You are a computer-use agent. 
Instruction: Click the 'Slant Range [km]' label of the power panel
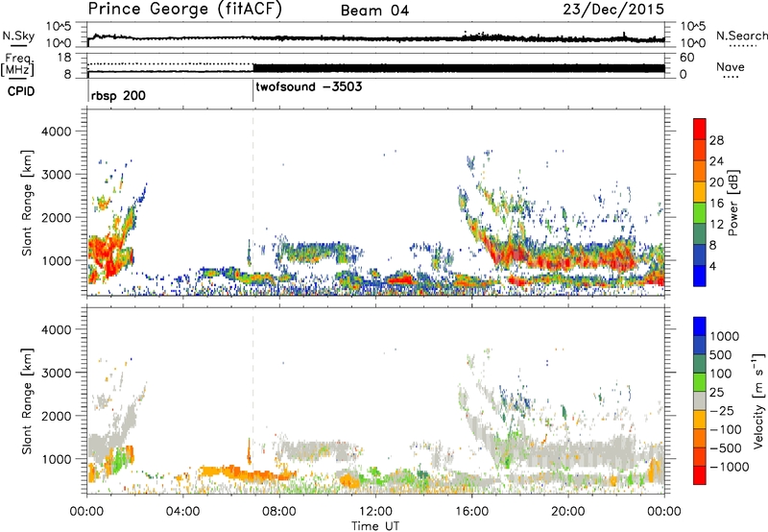(x=27, y=203)
